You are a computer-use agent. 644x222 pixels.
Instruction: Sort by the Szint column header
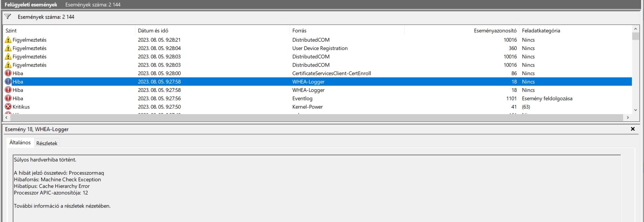point(11,31)
